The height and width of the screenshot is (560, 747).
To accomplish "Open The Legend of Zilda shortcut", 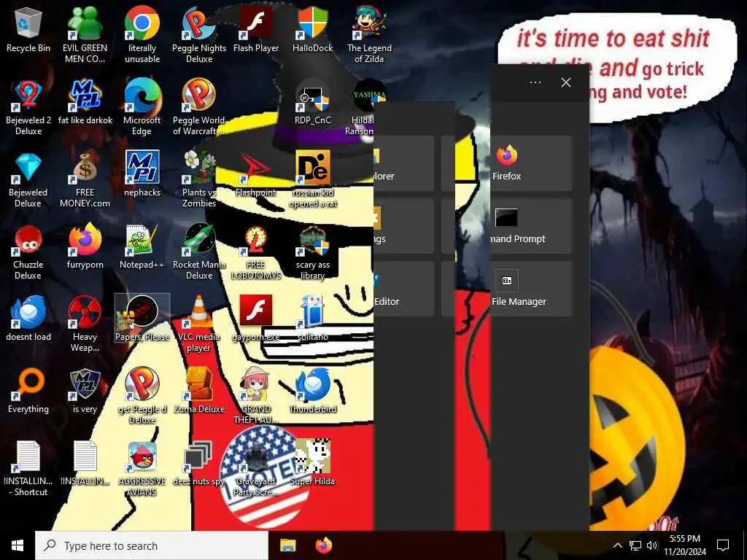I will [x=369, y=35].
